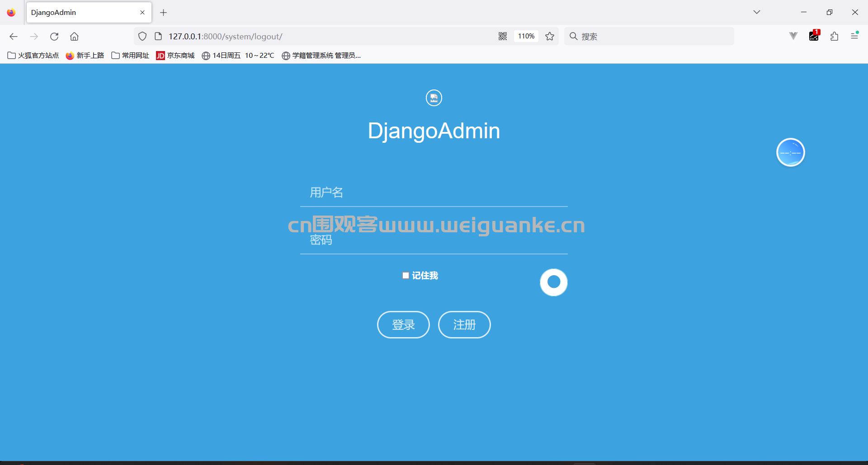The width and height of the screenshot is (868, 465).
Task: Expand the list all tabs chevron
Action: pyautogui.click(x=757, y=12)
